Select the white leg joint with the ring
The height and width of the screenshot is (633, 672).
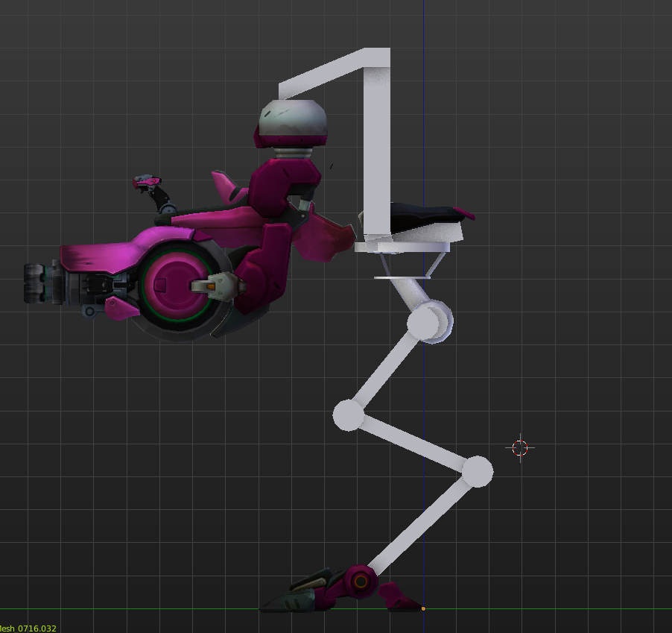429,321
